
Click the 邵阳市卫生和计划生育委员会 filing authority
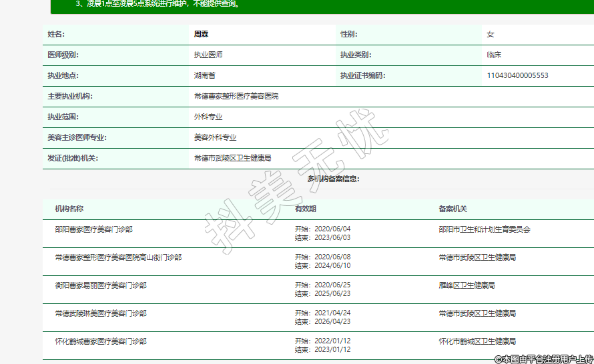click(484, 229)
